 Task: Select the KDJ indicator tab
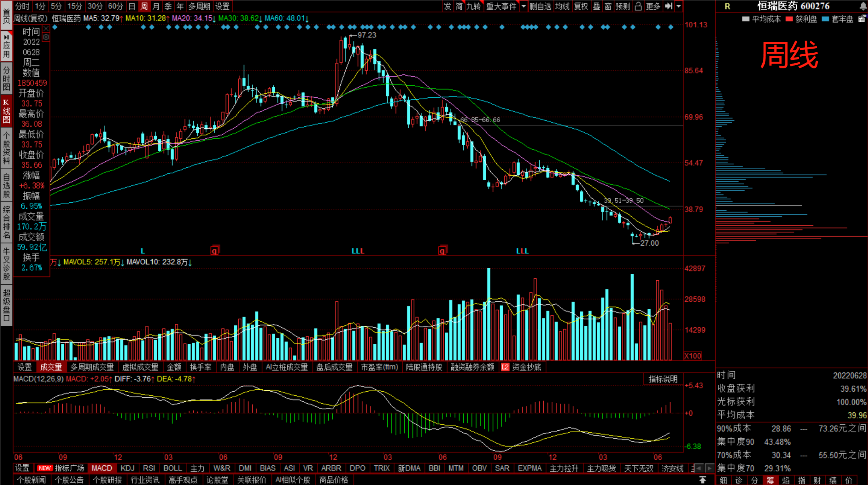pyautogui.click(x=127, y=468)
